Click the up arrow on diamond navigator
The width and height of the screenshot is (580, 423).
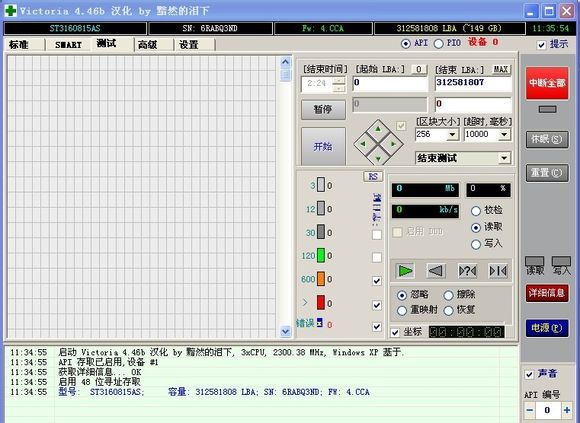pos(378,129)
